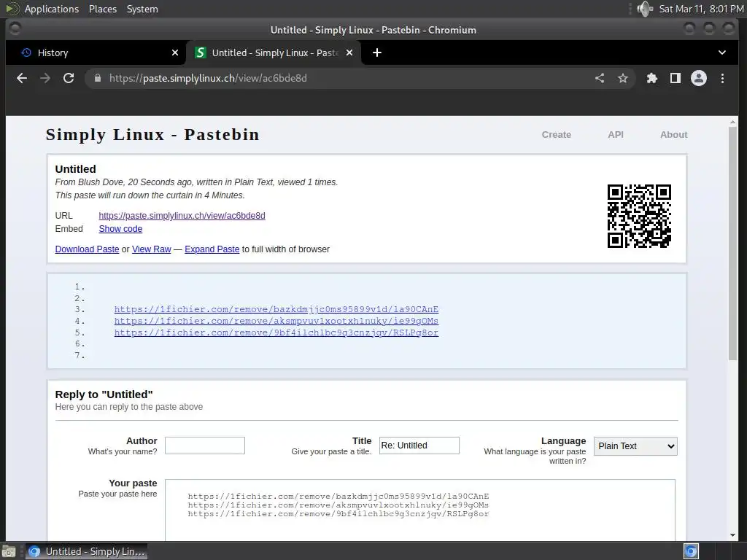
Task: Click the scrollbar up arrow
Action: tap(732, 122)
